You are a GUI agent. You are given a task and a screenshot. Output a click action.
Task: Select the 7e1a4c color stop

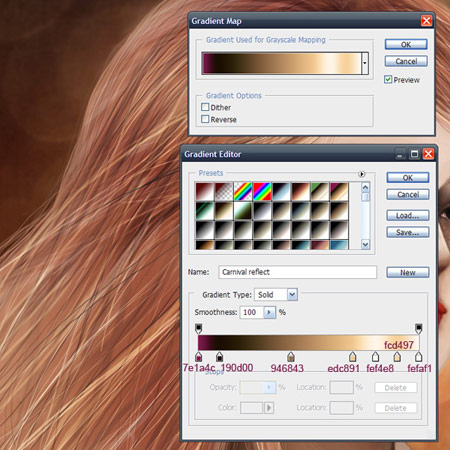click(x=198, y=356)
